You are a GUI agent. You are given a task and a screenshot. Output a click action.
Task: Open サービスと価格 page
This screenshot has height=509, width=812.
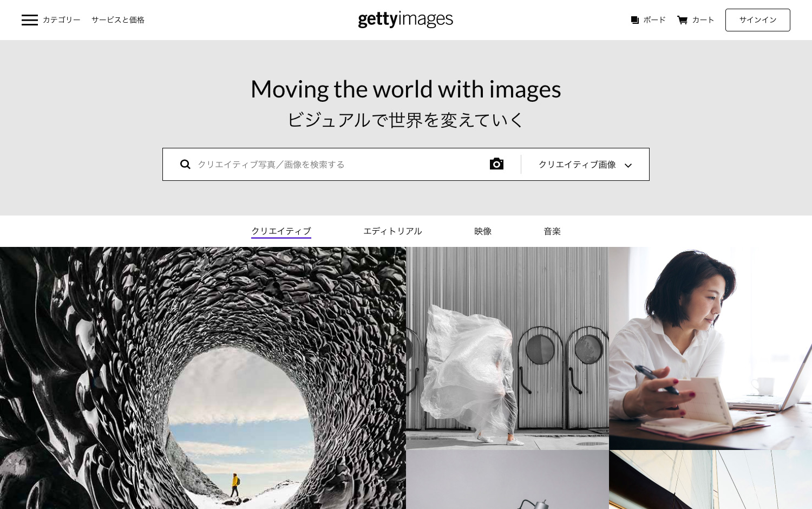pyautogui.click(x=118, y=20)
